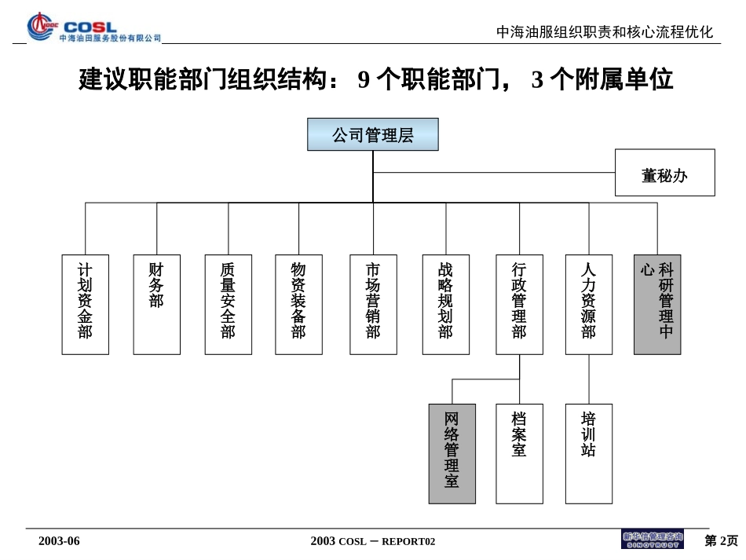Select the 培训站 box
746x560 pixels.
[588, 454]
